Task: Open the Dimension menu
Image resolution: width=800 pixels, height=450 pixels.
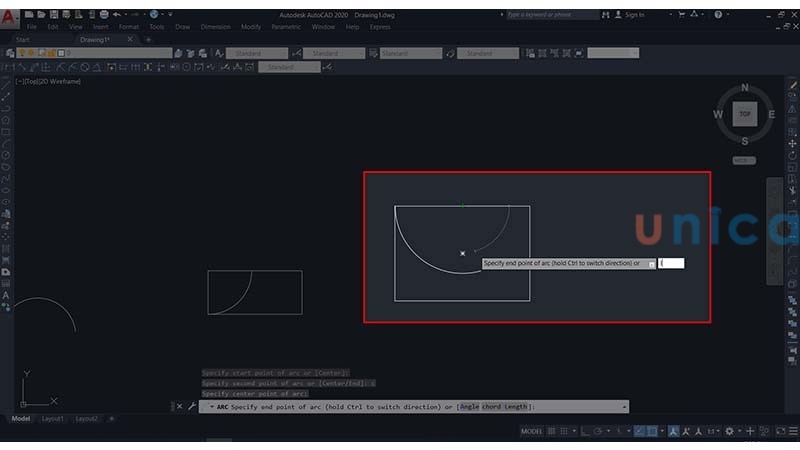Action: coord(215,27)
